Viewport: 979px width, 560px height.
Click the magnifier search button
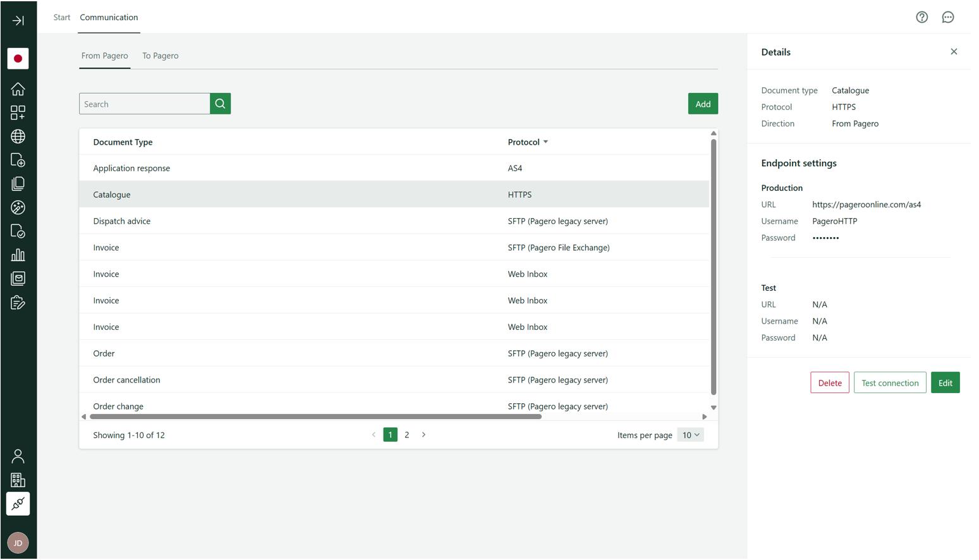click(x=220, y=104)
